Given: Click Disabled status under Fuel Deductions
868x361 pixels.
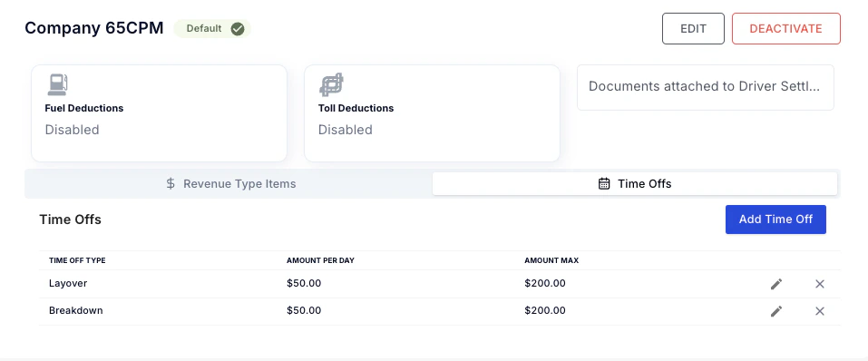Looking at the screenshot, I should click(72, 130).
